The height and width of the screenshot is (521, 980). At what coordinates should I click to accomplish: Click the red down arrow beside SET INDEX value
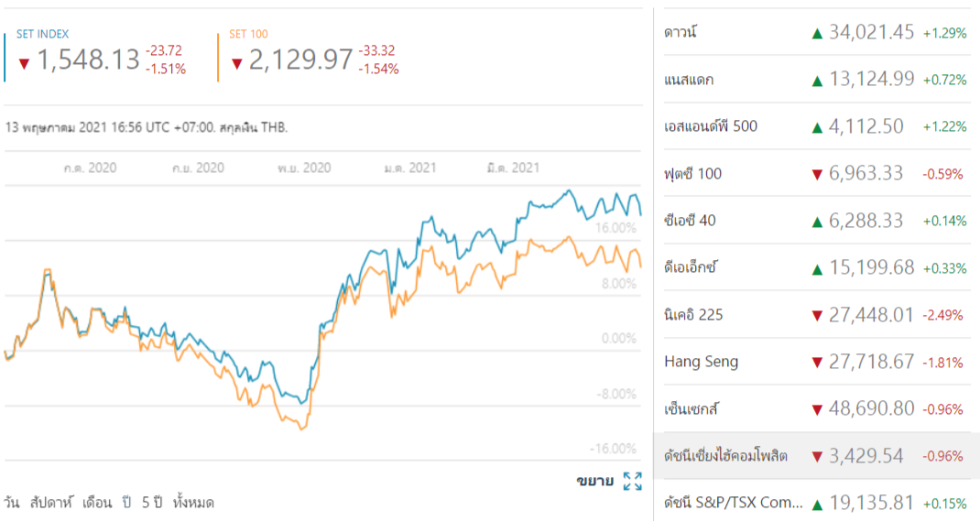[25, 62]
